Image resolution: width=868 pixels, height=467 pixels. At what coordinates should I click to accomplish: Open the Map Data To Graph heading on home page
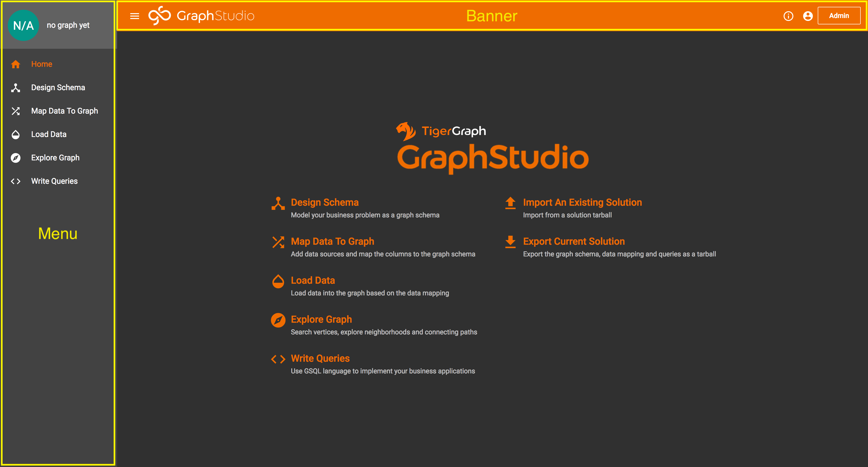click(x=332, y=241)
